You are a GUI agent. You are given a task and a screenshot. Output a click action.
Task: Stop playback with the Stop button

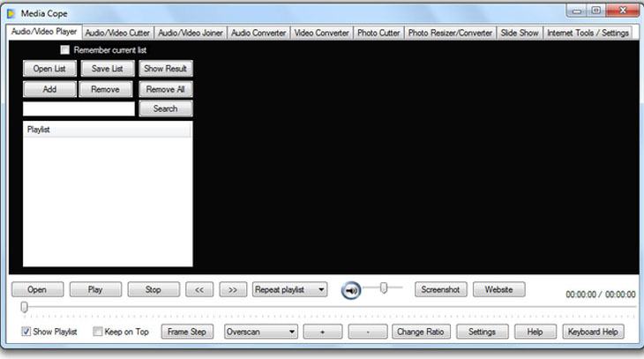[154, 289]
